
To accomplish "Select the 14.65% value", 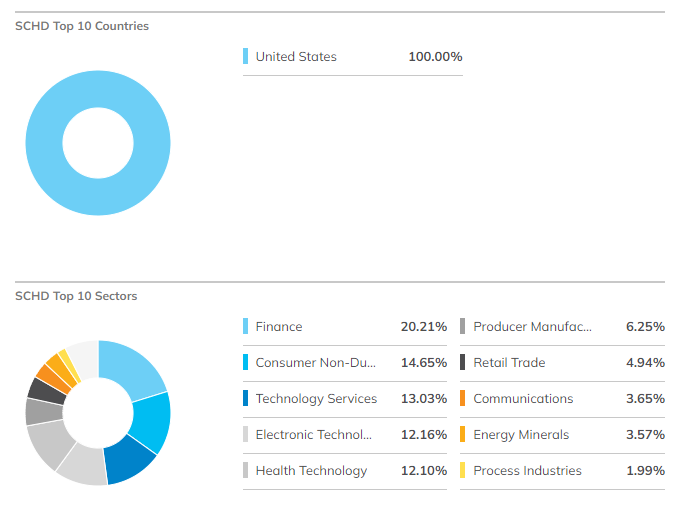I will pos(424,363).
